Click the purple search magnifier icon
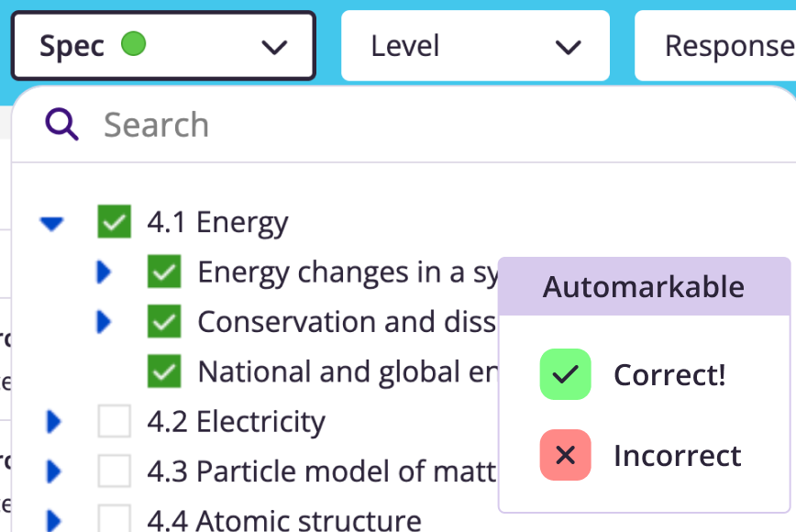796x532 pixels. click(61, 124)
